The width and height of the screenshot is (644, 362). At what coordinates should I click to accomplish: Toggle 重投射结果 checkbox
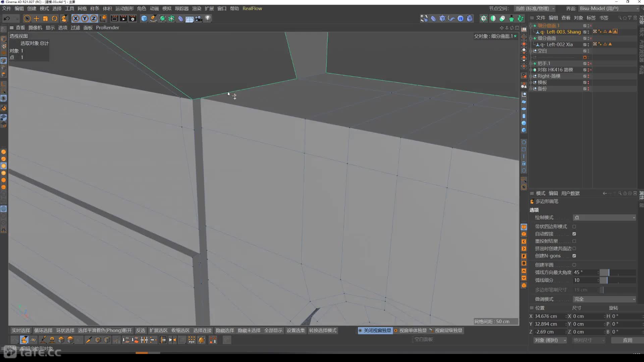click(x=574, y=241)
